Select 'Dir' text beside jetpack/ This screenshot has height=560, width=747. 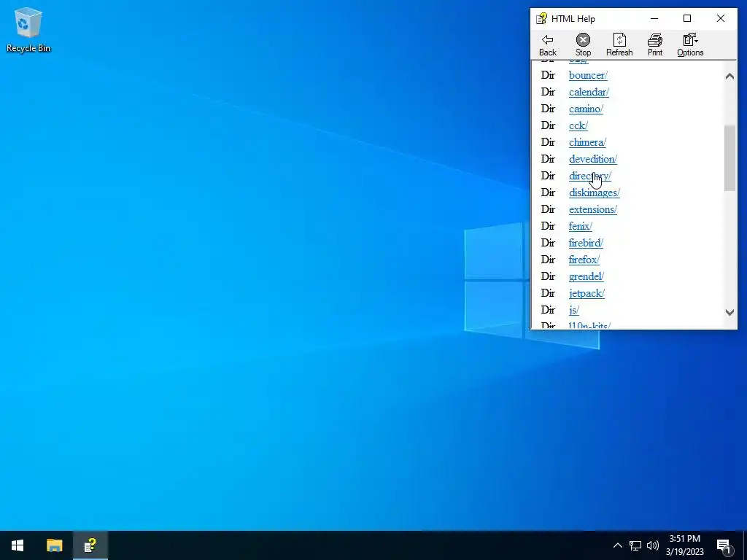[x=548, y=293]
